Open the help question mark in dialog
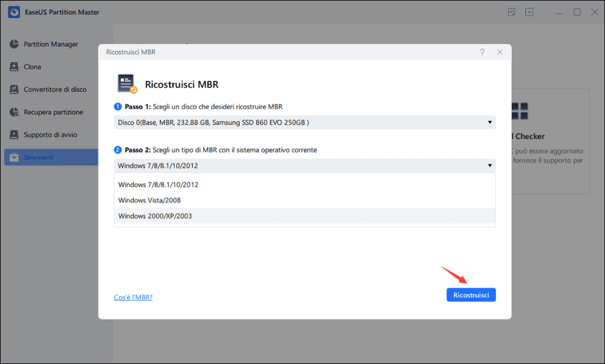605x364 pixels. pyautogui.click(x=482, y=52)
